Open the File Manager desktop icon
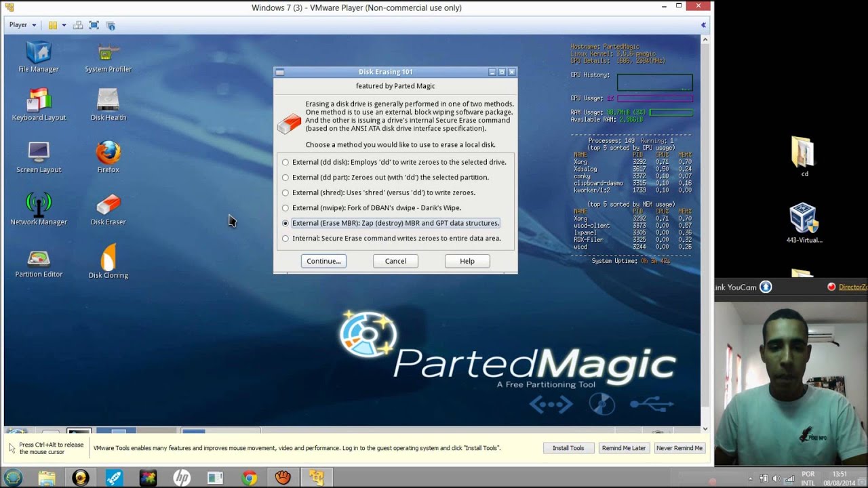868x488 pixels. [39, 58]
